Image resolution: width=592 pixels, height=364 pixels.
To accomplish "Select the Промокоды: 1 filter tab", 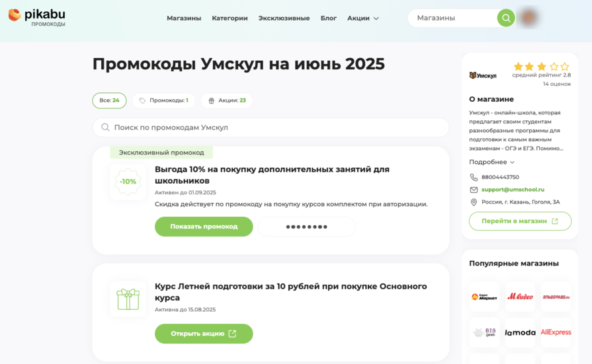I will coord(163,100).
